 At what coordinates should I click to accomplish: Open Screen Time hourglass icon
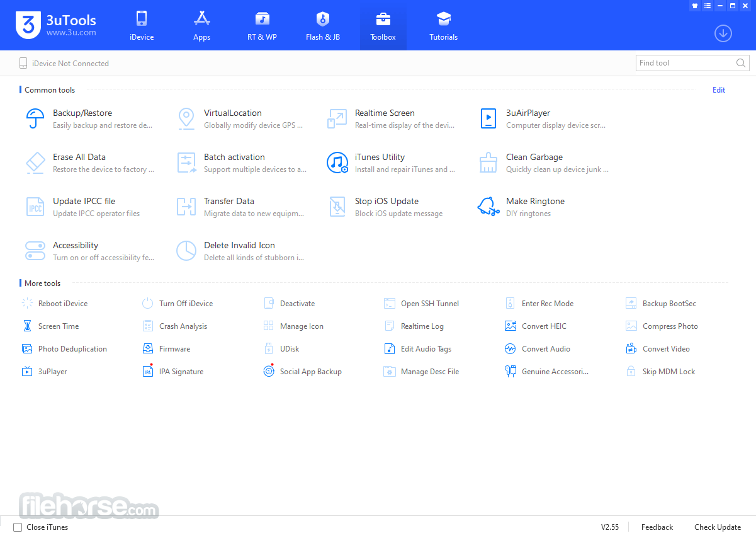(27, 326)
